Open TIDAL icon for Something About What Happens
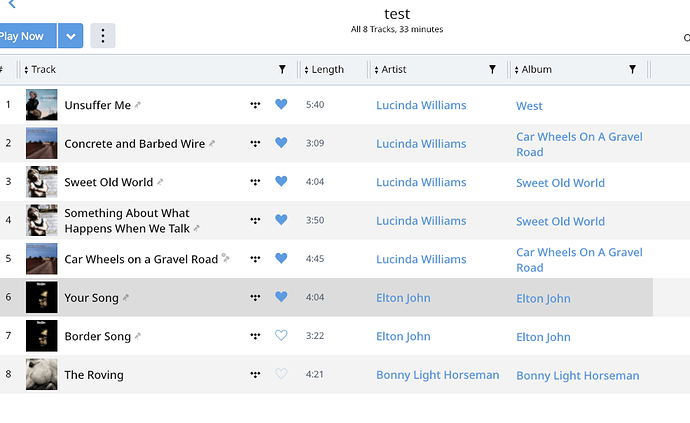The height and width of the screenshot is (423, 690). coord(255,220)
